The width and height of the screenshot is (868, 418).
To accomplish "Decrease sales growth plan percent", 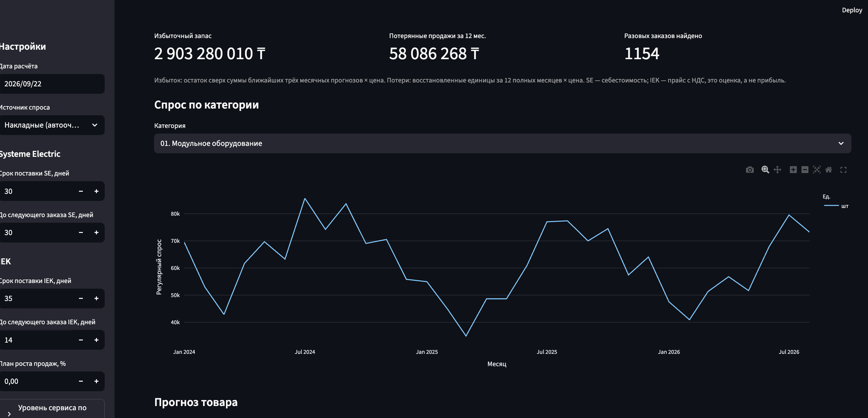I will coord(81,381).
